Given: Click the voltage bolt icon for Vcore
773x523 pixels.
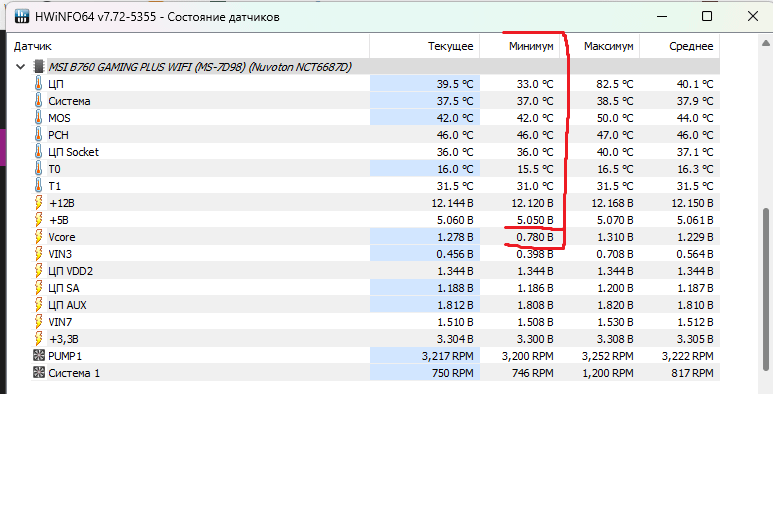Looking at the screenshot, I should (x=38, y=237).
